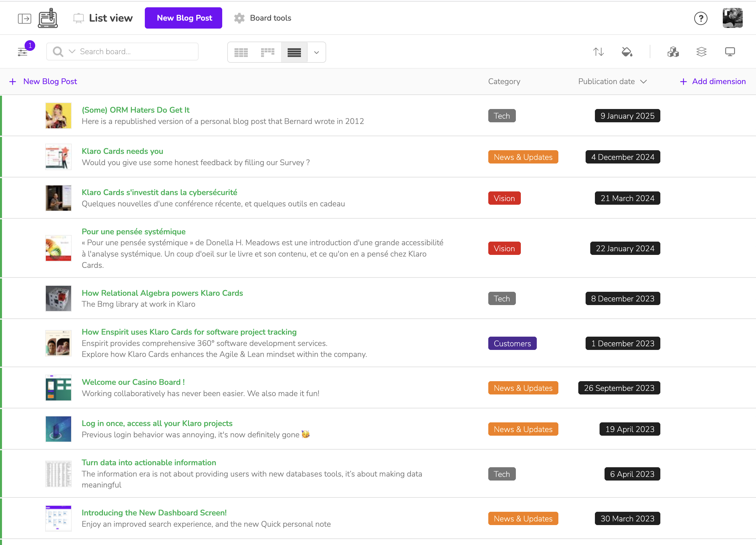Click Add dimension
This screenshot has width=756, height=545.
pyautogui.click(x=713, y=81)
